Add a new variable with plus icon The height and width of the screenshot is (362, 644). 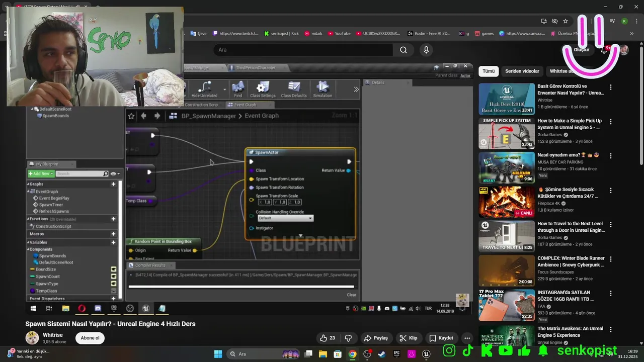click(113, 242)
